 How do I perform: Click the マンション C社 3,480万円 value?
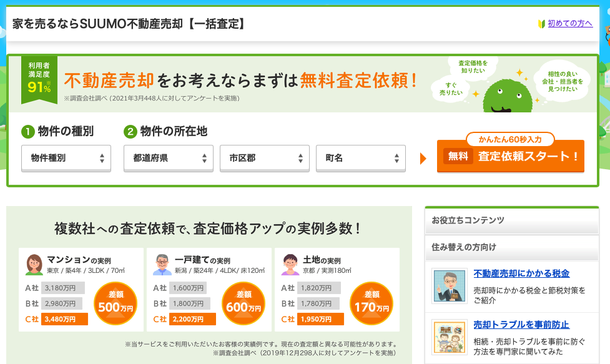tap(64, 319)
